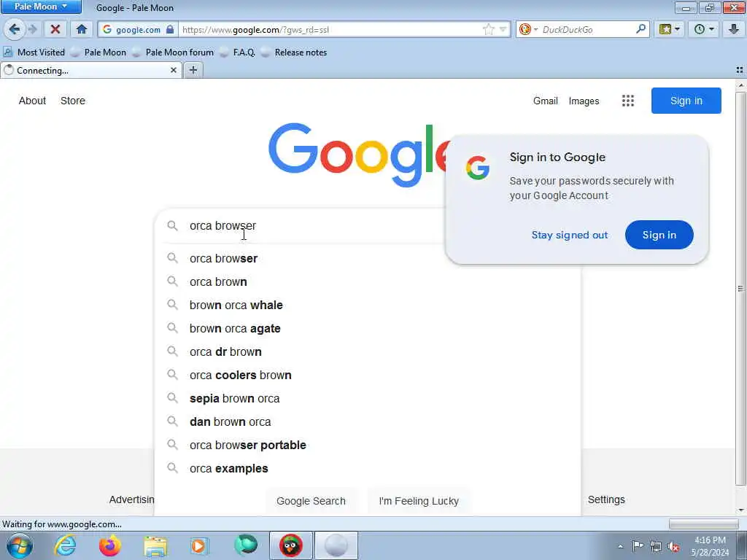Viewport: 747px width, 560px height.
Task: Click the scrollbar down arrow
Action: tap(740, 510)
